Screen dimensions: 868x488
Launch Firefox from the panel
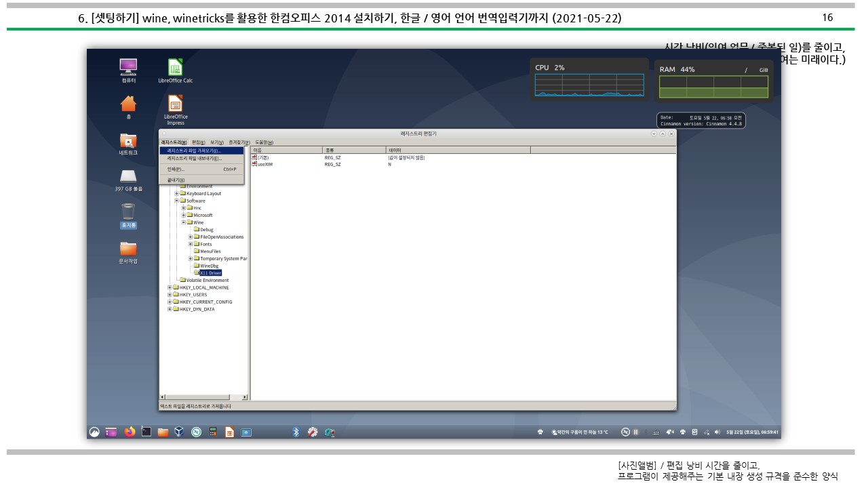[129, 432]
